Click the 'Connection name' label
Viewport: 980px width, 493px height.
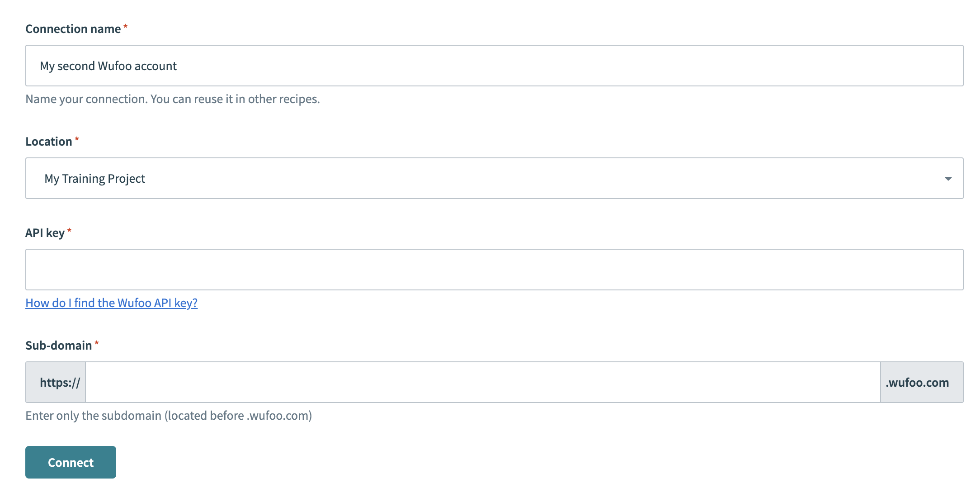coord(73,29)
